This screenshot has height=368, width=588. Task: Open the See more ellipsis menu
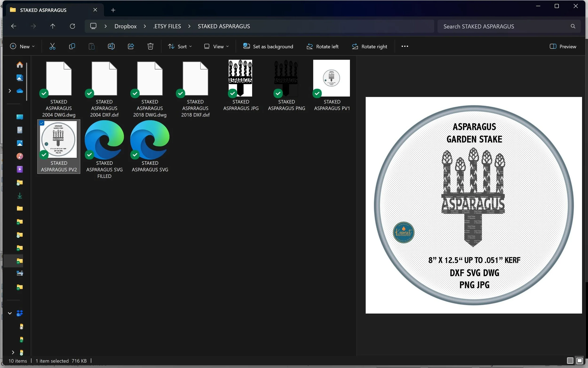pyautogui.click(x=405, y=46)
